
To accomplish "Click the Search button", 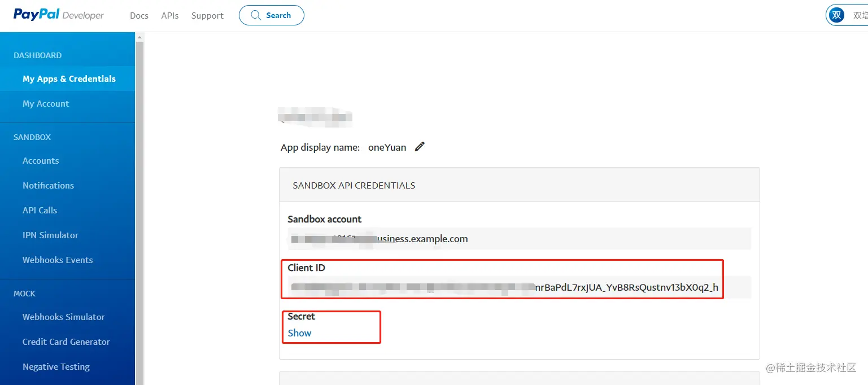I will 272,15.
